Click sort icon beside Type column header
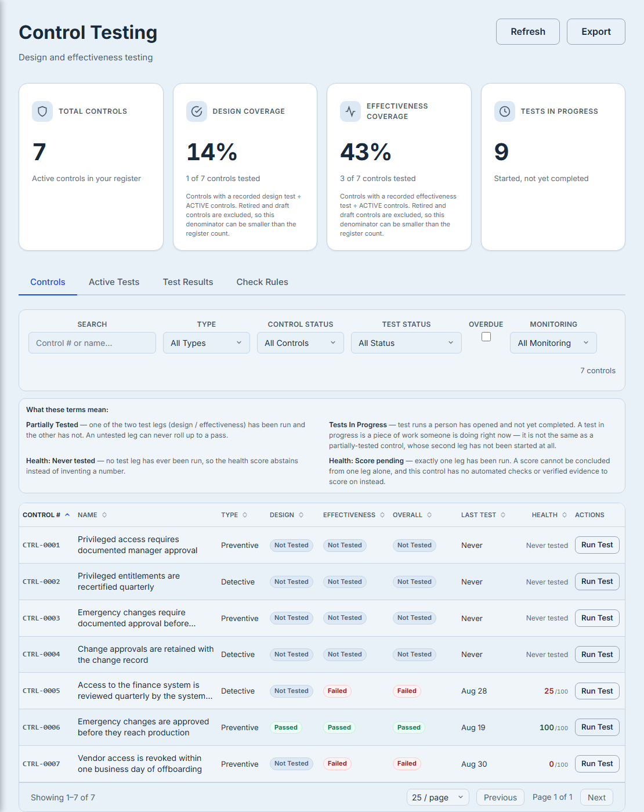Screen dimensions: 644x812 pyautogui.click(x=245, y=515)
